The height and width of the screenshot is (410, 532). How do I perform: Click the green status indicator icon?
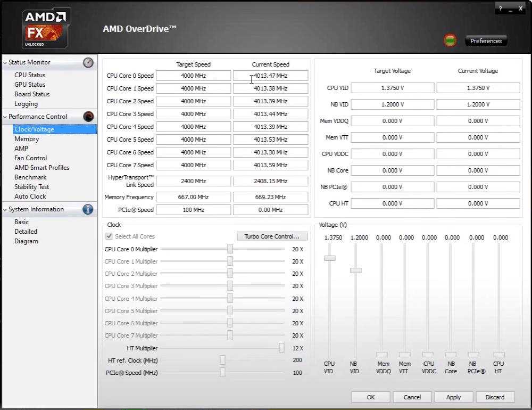point(450,40)
